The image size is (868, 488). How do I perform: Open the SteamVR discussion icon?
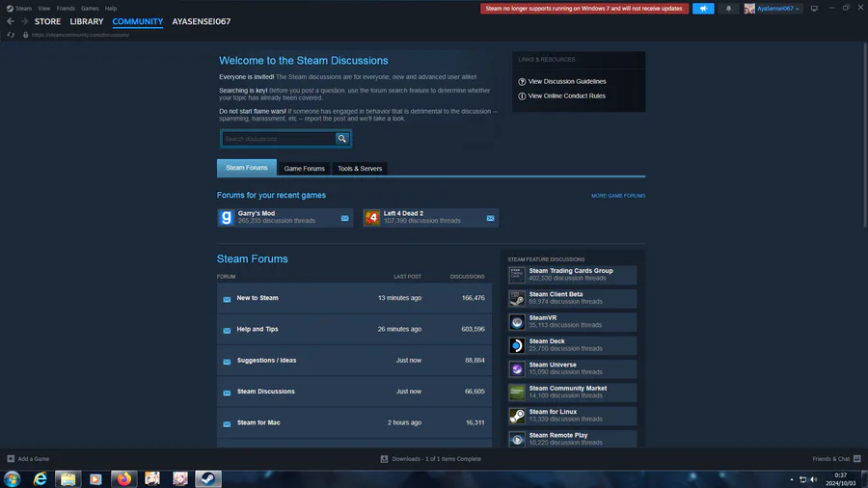tap(517, 322)
